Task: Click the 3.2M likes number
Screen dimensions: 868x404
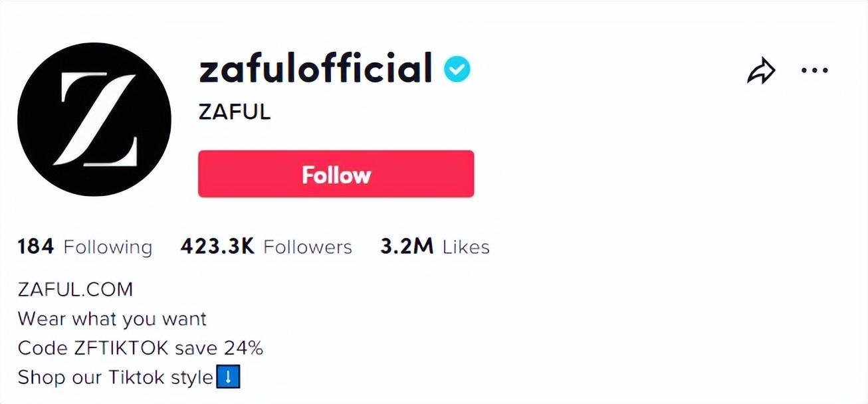Action: pyautogui.click(x=407, y=247)
